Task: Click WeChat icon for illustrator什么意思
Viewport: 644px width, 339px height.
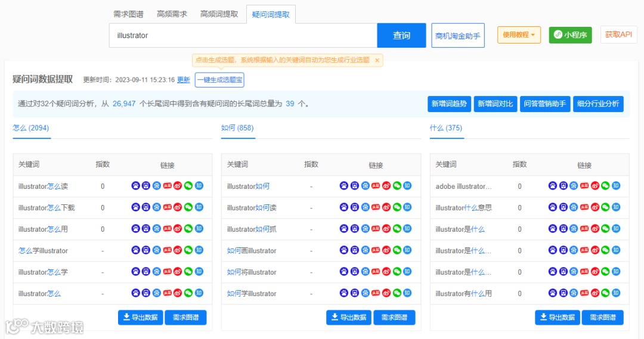Action: point(605,207)
